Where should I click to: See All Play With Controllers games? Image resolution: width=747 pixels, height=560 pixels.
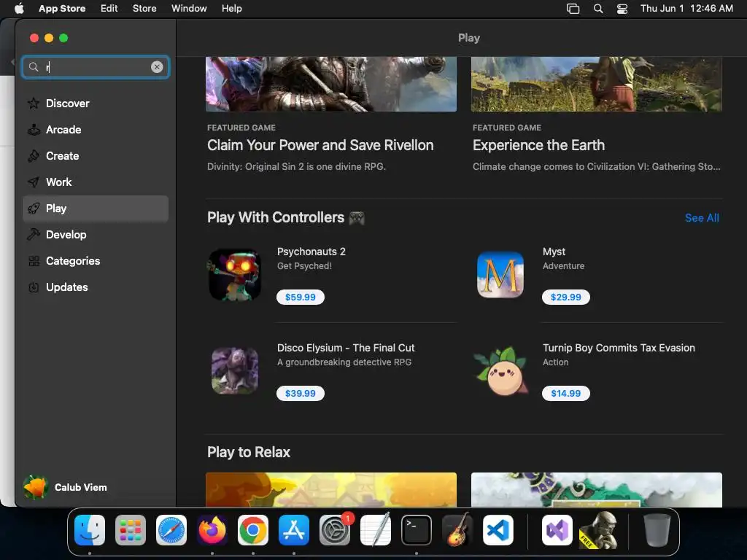coord(702,218)
